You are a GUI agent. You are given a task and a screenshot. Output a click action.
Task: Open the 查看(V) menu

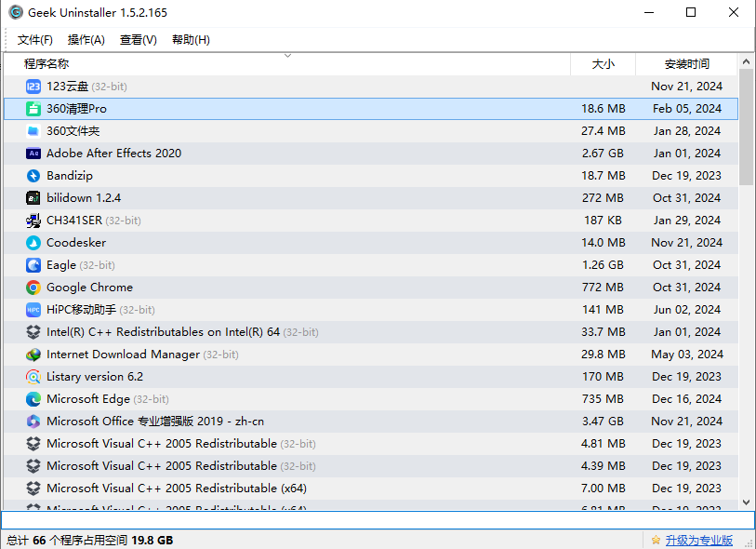click(x=139, y=40)
